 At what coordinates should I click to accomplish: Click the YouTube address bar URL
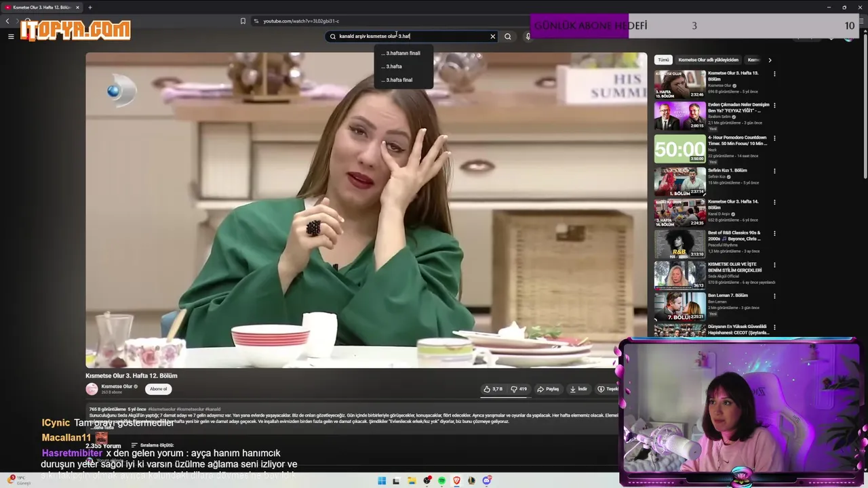(301, 21)
